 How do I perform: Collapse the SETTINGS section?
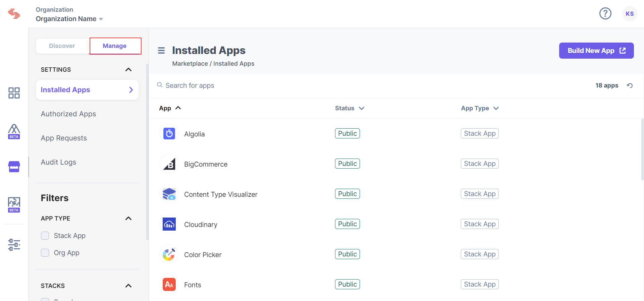tap(128, 70)
